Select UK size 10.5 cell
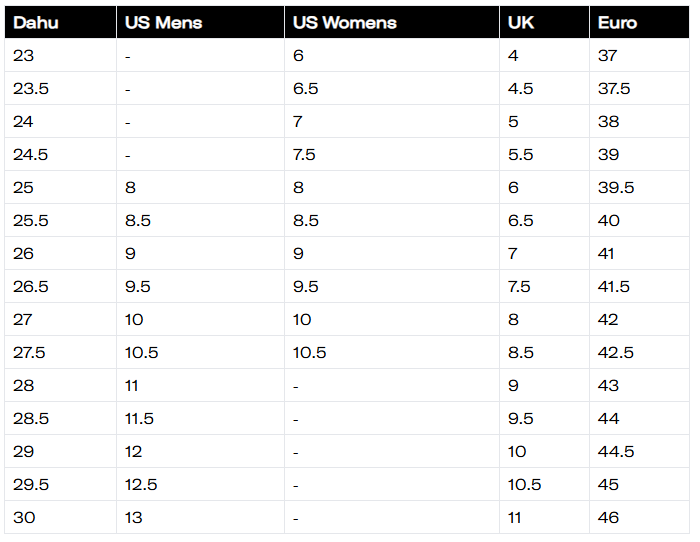This screenshot has width=700, height=542. pyautogui.click(x=524, y=485)
